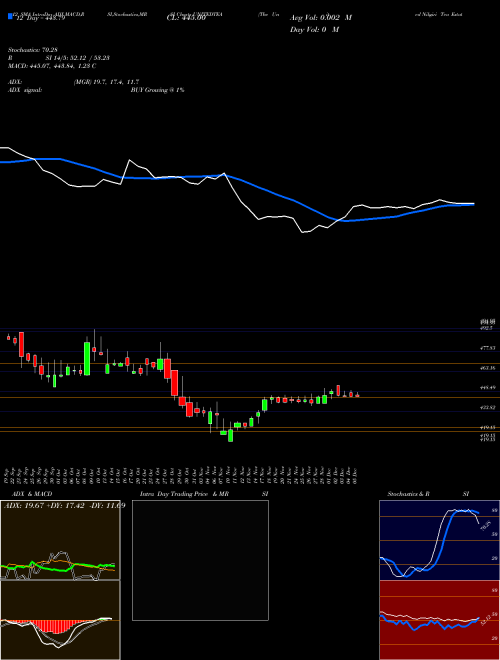This screenshot has height=660, width=500.
Task: Click the 'BUY Growing @ 1%' signal text
Action: coord(157,90)
